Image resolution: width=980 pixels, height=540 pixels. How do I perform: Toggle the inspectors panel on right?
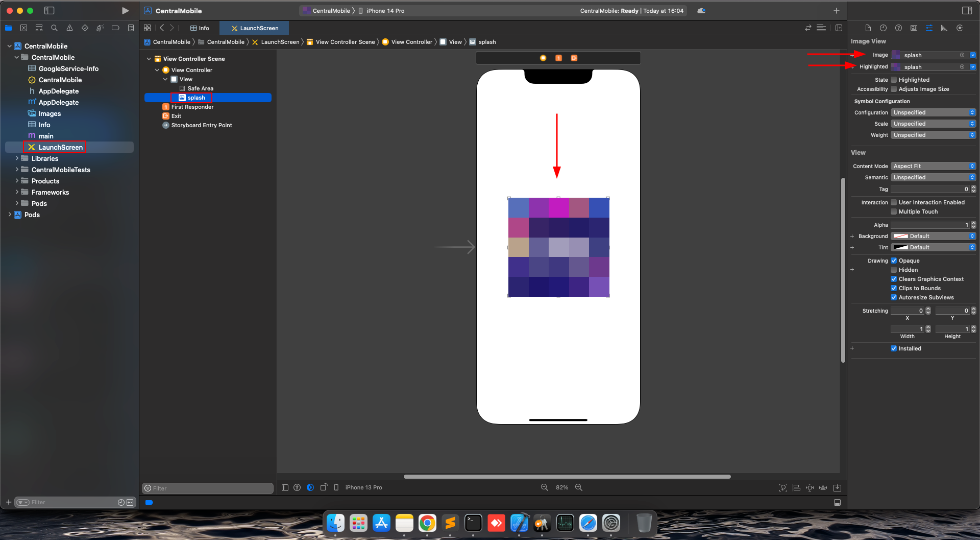pyautogui.click(x=967, y=11)
